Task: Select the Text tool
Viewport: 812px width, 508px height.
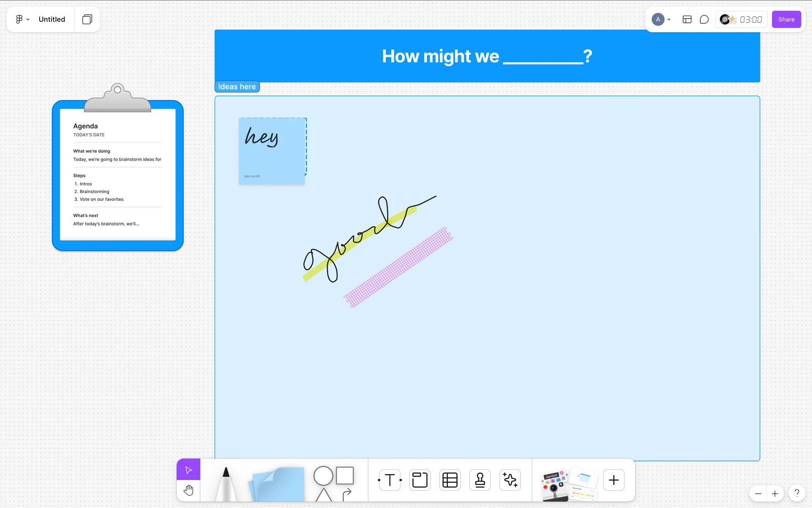Action: (x=390, y=480)
